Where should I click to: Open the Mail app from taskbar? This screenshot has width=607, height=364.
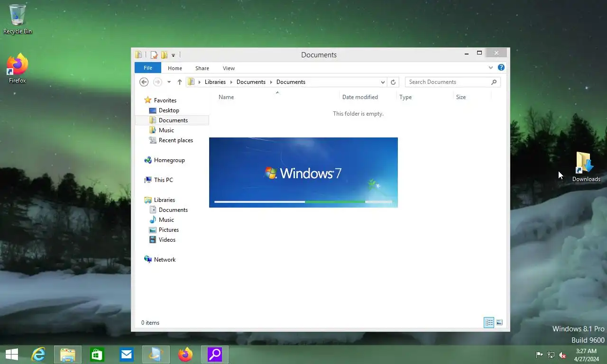coord(127,355)
